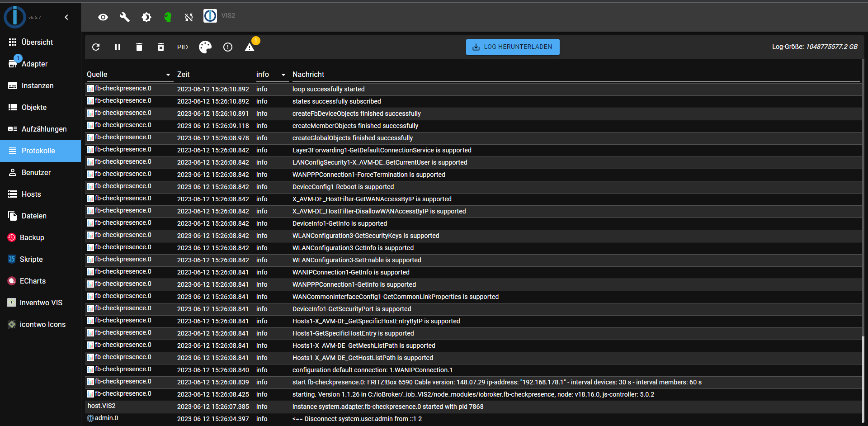
Task: Open the Backup tab
Action: click(41, 237)
